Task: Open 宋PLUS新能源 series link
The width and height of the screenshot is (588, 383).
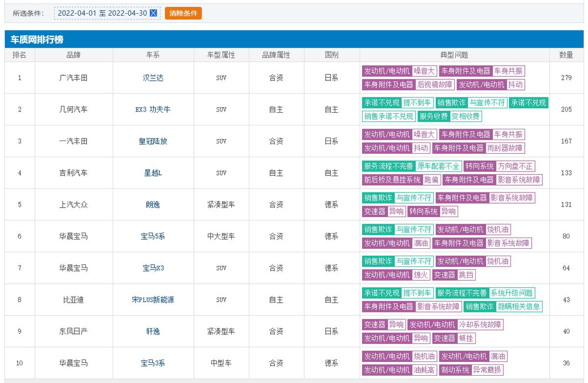Action: coord(153,300)
